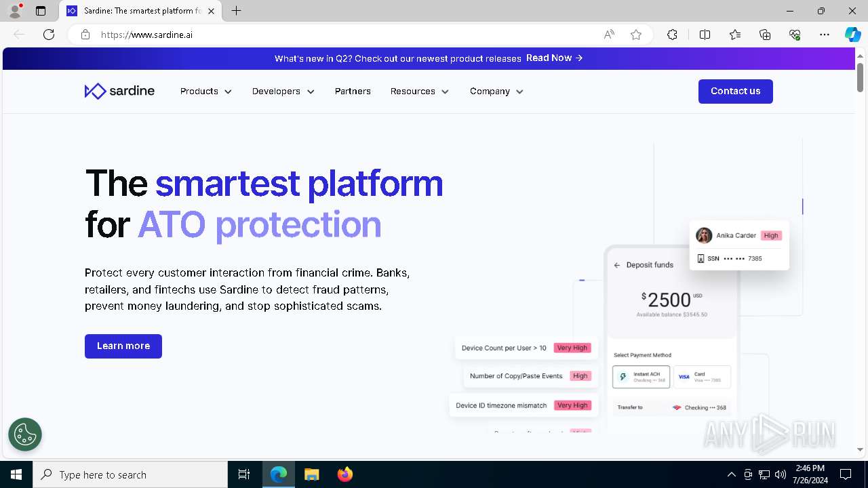Add this page to favorites star
This screenshot has height=488, width=868.
636,35
